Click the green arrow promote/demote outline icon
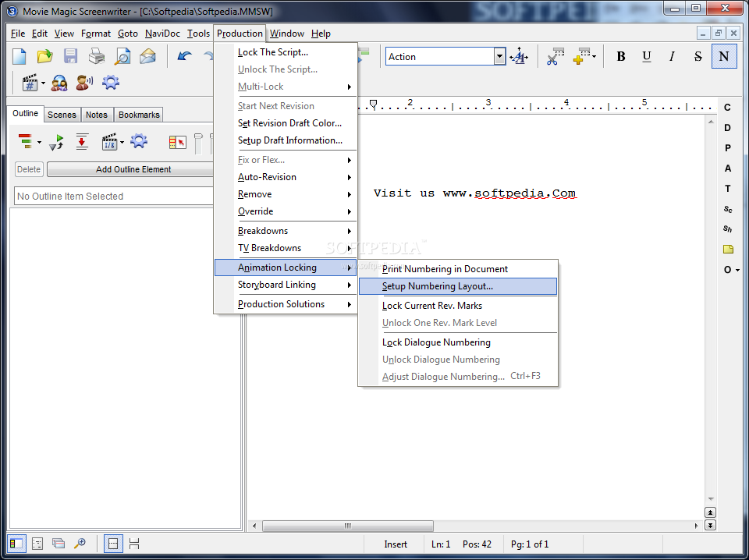The height and width of the screenshot is (560, 749). coord(56,142)
